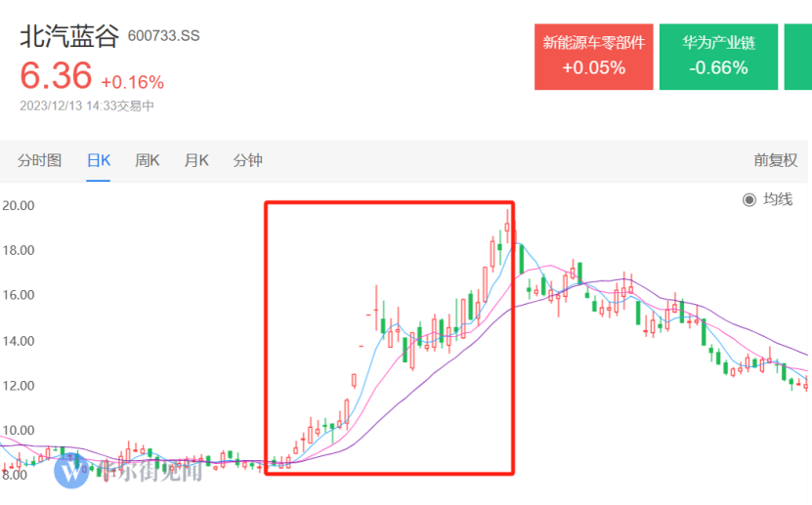Click the 600733.SS stock code

pos(163,36)
